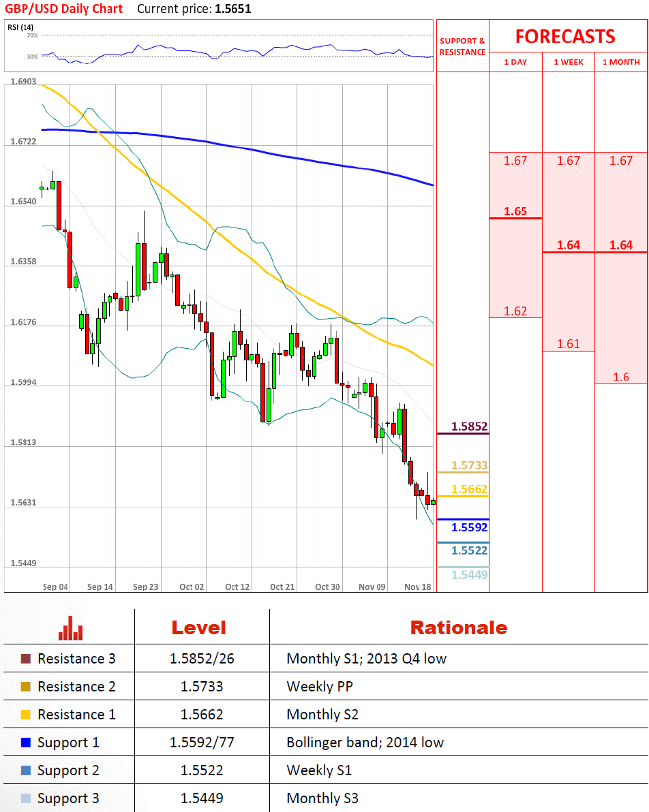Click the Nov 18 date axis label
Viewport: 649px width, 812px height.
[418, 587]
